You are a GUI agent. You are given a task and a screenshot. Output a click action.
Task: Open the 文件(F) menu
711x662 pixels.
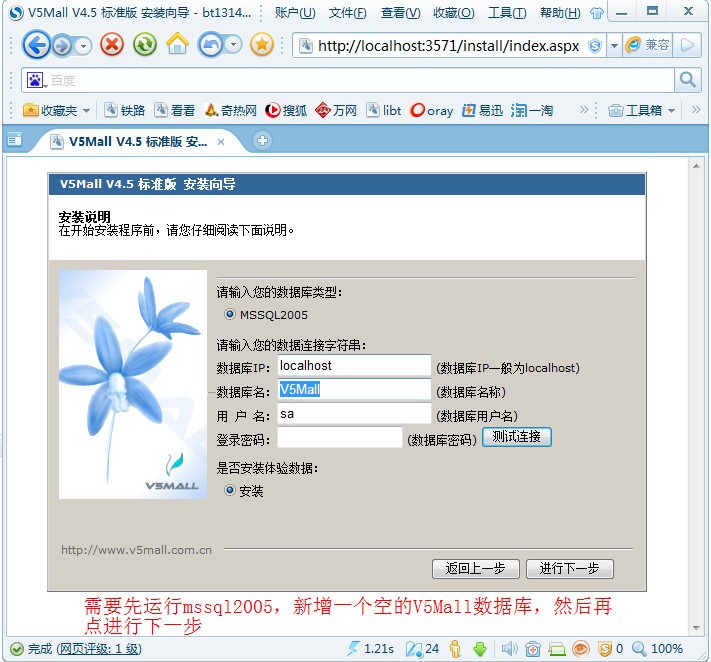(x=347, y=13)
